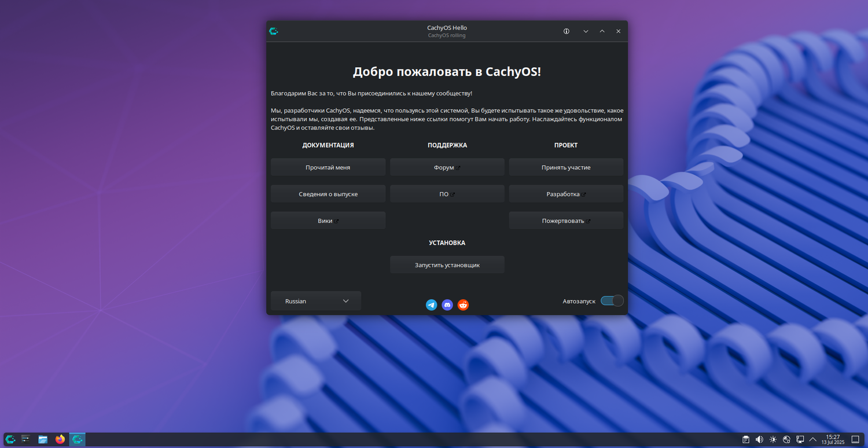
Task: Click the Пожертвовать link button
Action: pos(566,221)
